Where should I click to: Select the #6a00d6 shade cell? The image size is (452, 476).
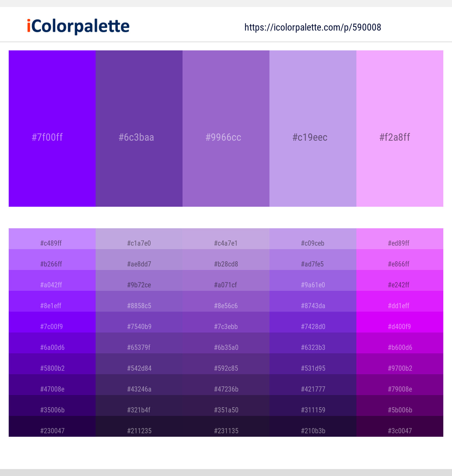(x=52, y=343)
